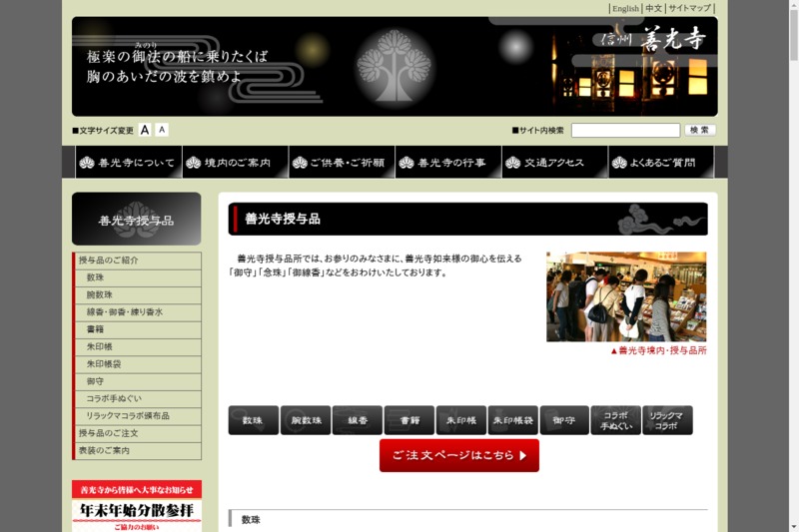Click the 御守 category icon button
The image size is (799, 532).
point(565,420)
